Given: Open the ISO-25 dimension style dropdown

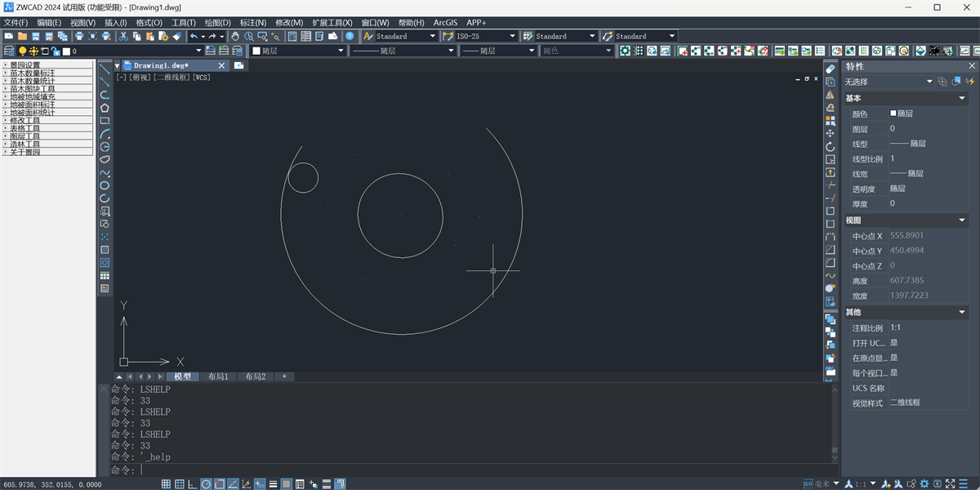Looking at the screenshot, I should coord(512,36).
